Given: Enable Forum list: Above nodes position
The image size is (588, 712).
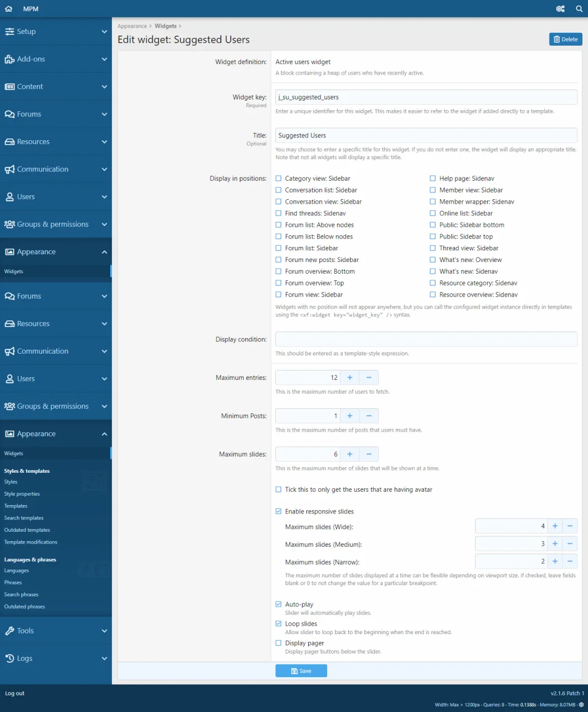Looking at the screenshot, I should coord(279,225).
